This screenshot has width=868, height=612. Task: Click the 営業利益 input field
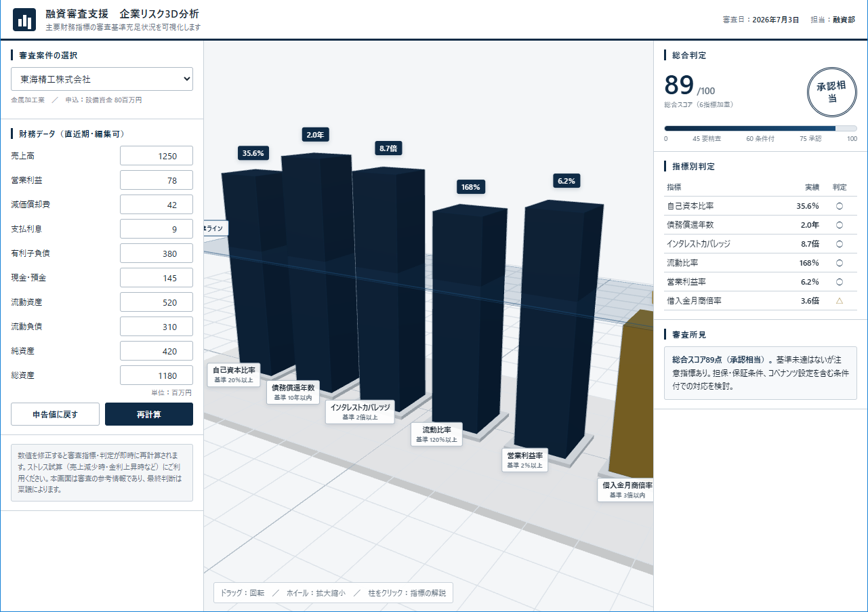(157, 180)
